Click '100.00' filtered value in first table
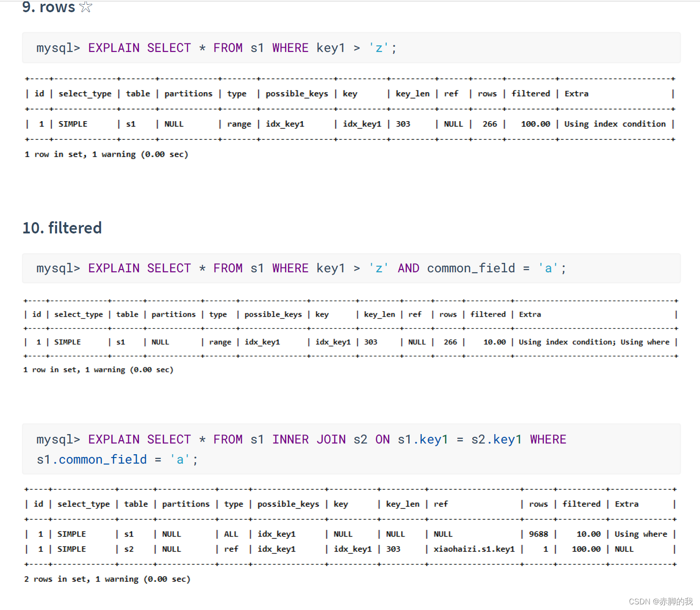 click(x=535, y=124)
